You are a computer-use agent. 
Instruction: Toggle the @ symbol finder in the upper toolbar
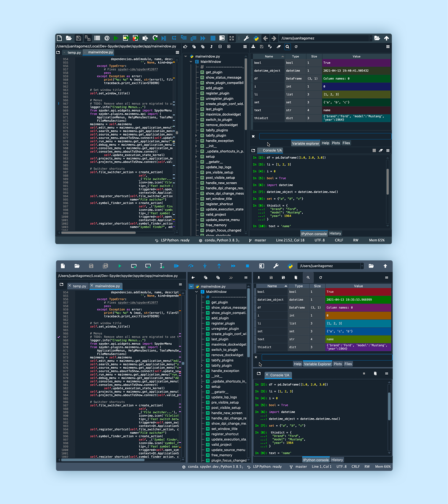[107, 38]
